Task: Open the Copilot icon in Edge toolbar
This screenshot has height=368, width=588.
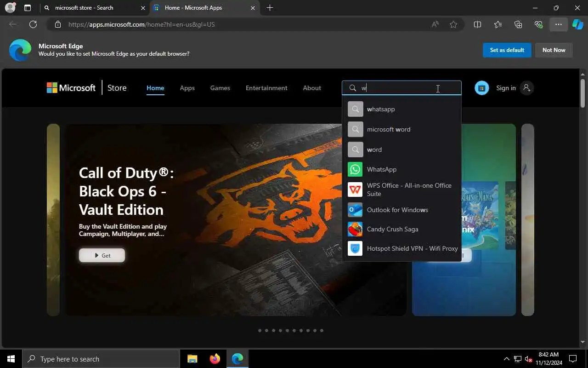Action: tap(578, 24)
